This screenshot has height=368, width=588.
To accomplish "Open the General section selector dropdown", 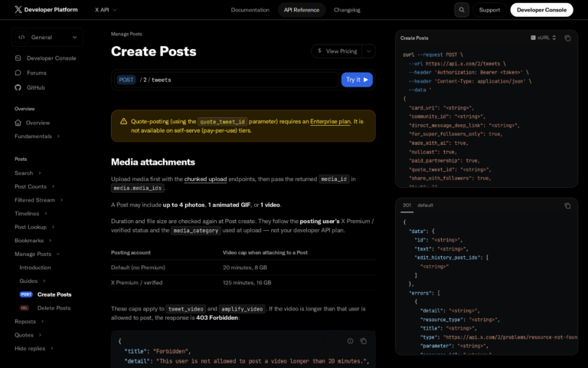I will [47, 37].
